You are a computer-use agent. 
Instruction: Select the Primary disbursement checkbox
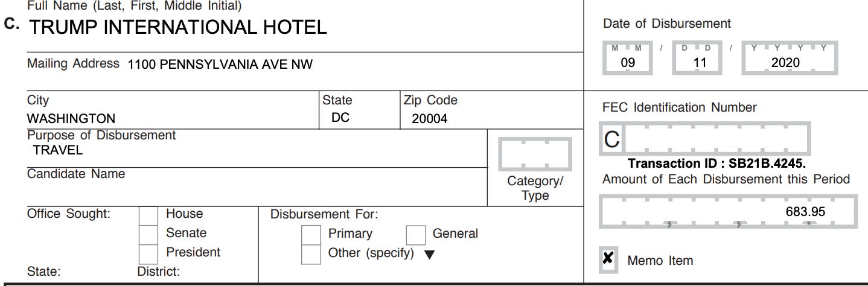311,234
